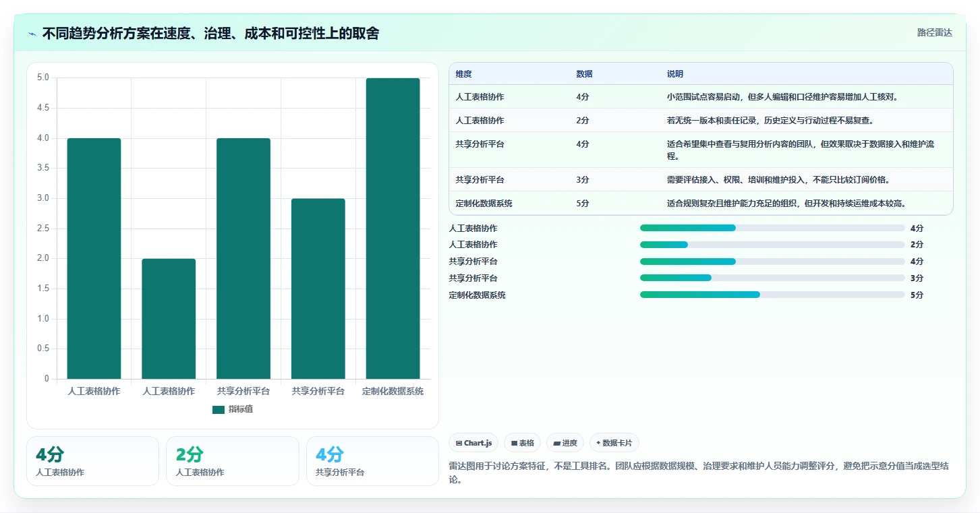Click the 共享分析平台 3分 progress bar

tap(772, 278)
